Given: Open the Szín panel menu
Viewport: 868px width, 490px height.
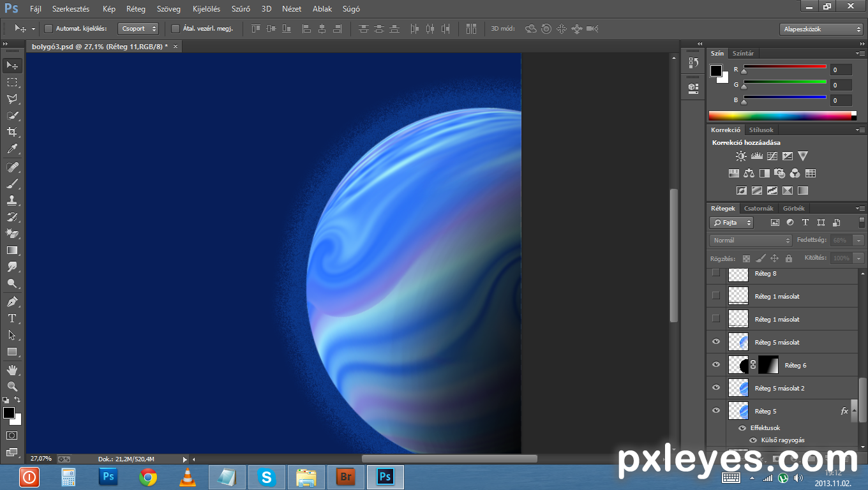Looking at the screenshot, I should (x=860, y=54).
